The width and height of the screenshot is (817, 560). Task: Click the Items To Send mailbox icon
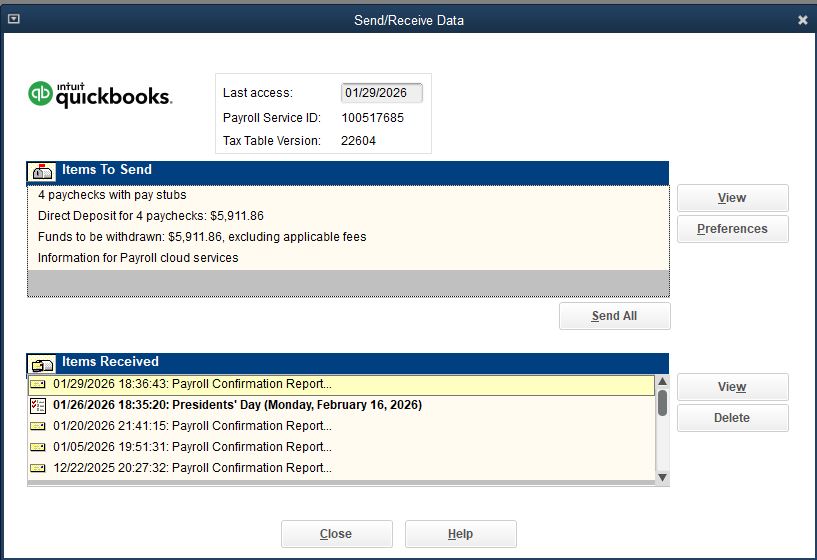point(43,171)
